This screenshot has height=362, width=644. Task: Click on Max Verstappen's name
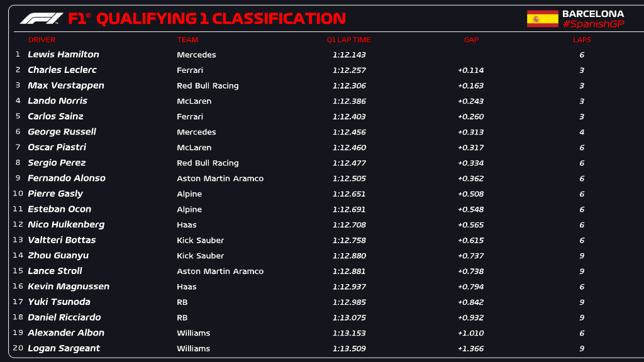[x=66, y=85]
